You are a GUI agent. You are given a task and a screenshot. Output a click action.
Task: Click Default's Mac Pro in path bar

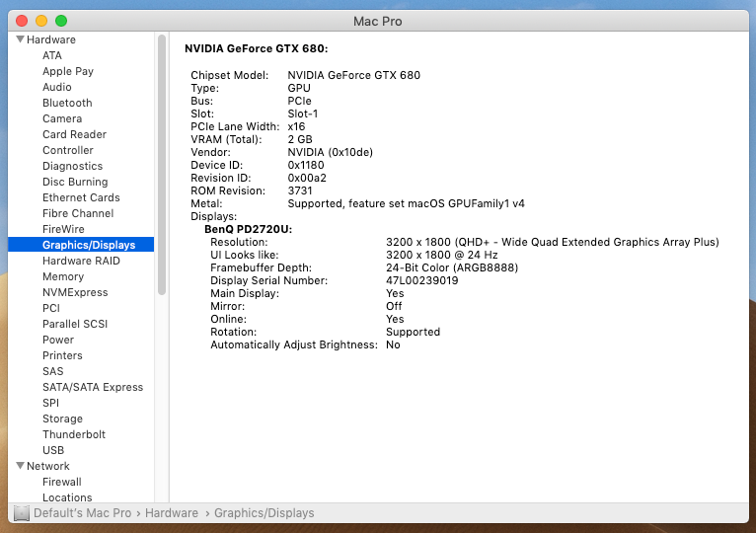tap(83, 513)
